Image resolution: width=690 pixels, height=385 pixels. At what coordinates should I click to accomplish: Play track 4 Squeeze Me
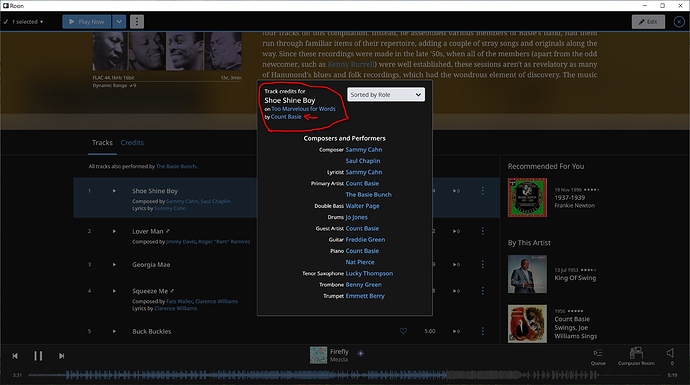pyautogui.click(x=114, y=291)
